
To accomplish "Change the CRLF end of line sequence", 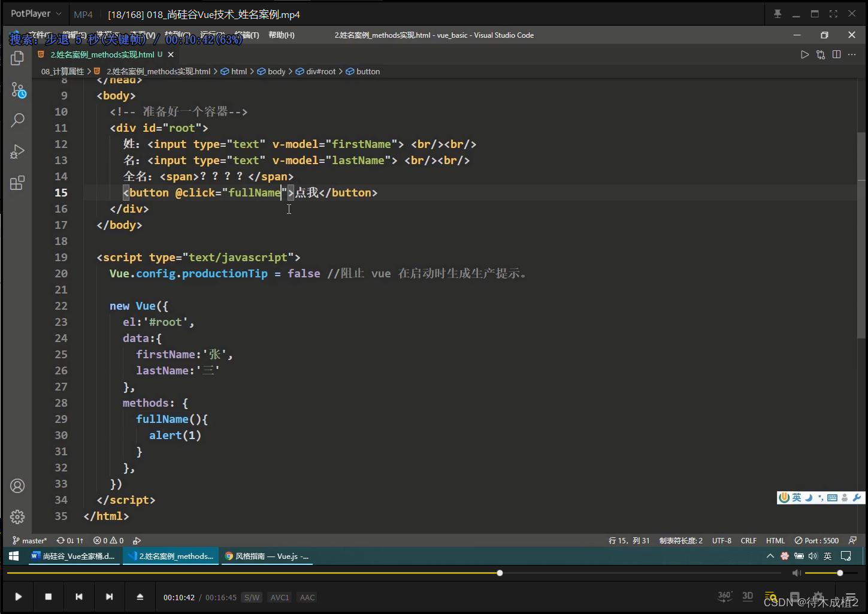I will coord(749,540).
